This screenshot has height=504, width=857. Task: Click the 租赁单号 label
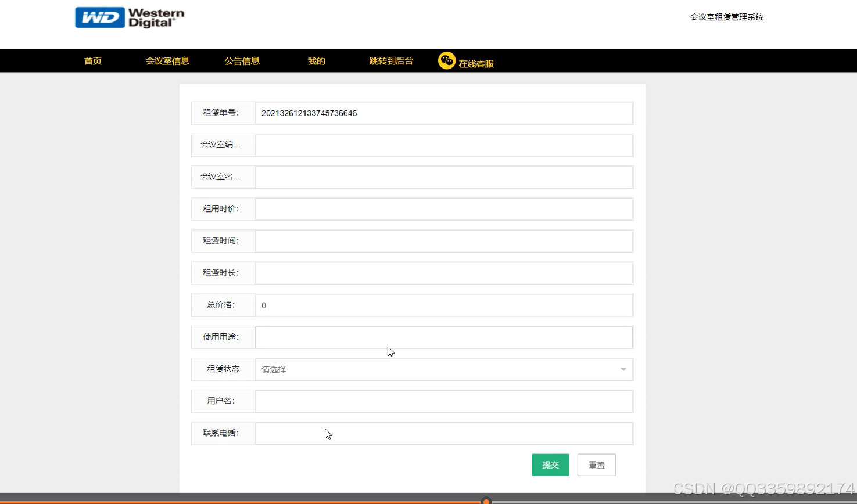tap(221, 113)
